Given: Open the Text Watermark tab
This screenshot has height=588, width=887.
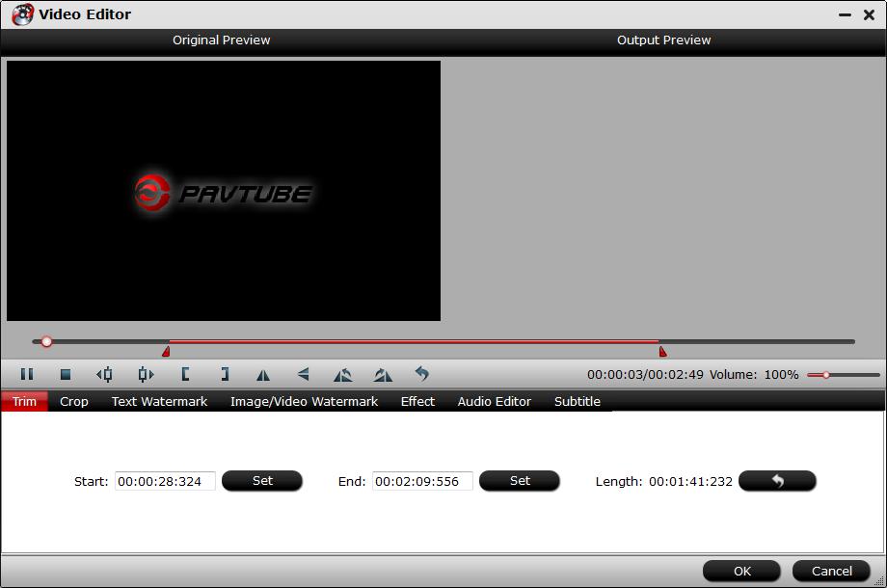Looking at the screenshot, I should click(x=159, y=401).
